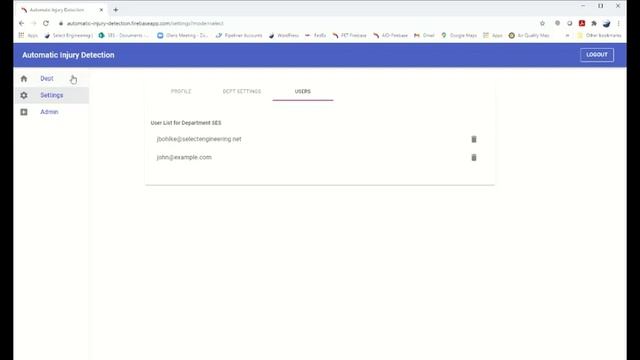
Task: Click john@example.com email text
Action: [184, 157]
